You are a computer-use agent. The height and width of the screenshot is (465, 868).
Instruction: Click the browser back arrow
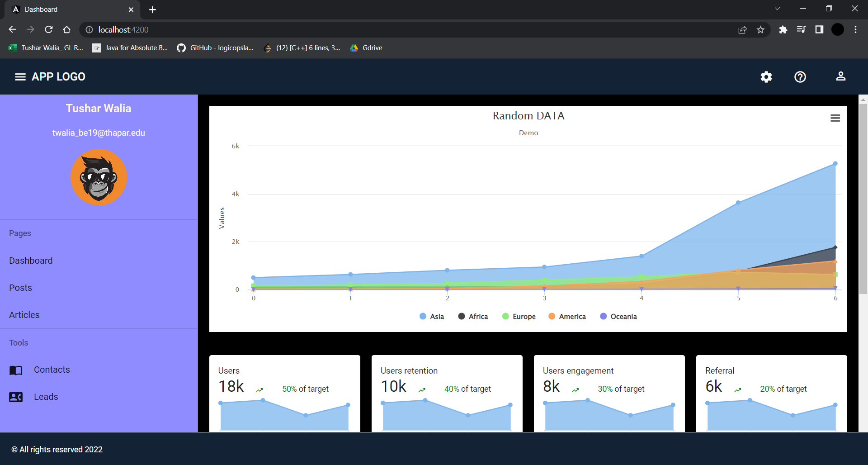(x=12, y=30)
